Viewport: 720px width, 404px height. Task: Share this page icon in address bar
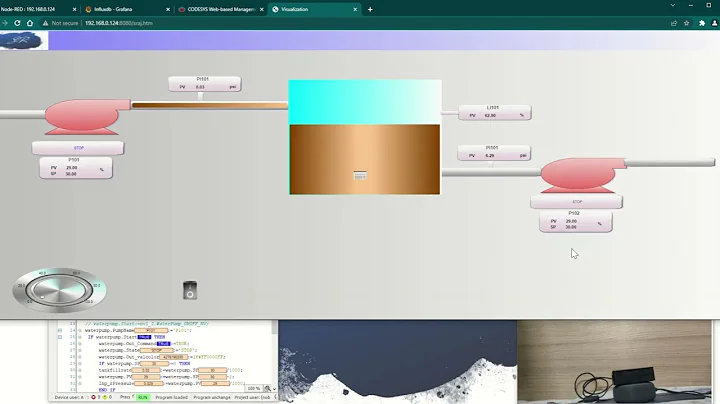pos(674,23)
